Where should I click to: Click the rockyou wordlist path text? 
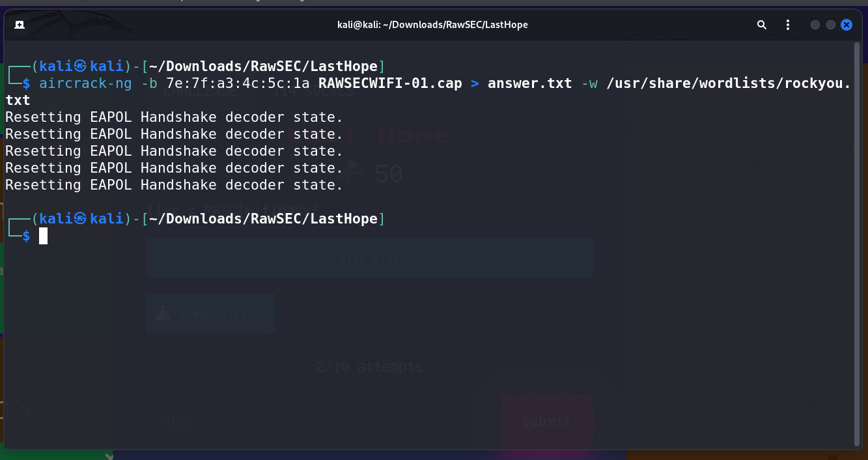click(x=728, y=83)
